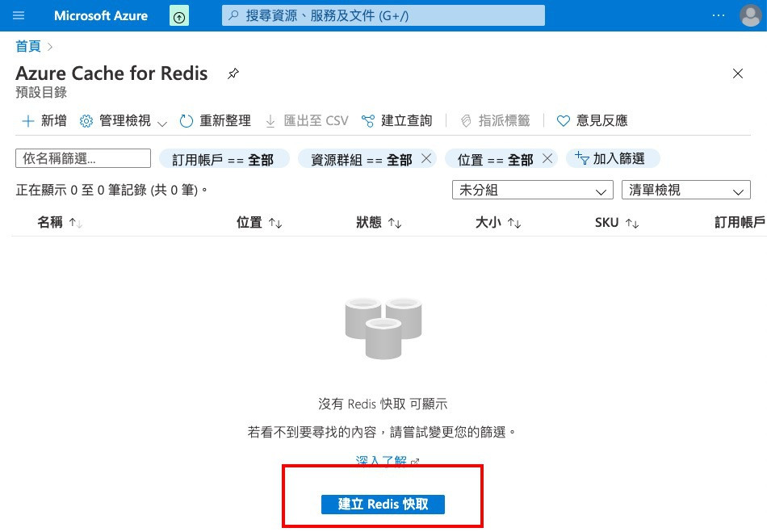
Task: Send feedback via 意見反應
Action: click(593, 121)
